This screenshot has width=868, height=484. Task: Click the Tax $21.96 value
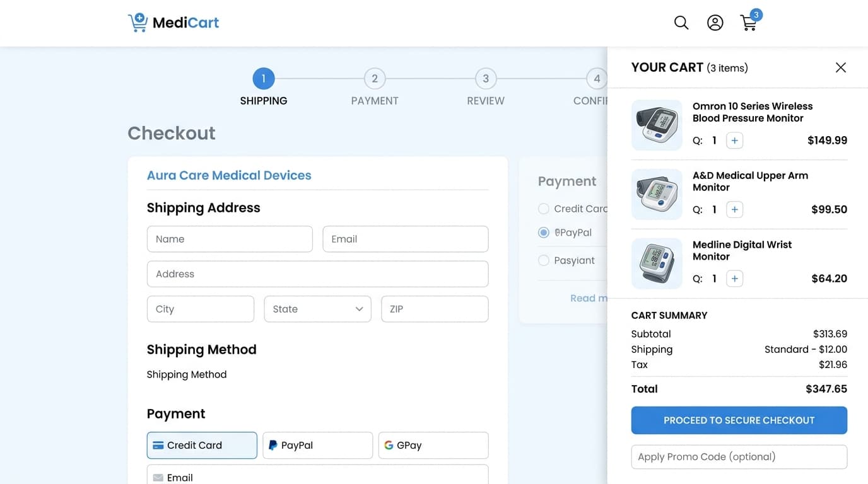click(833, 364)
